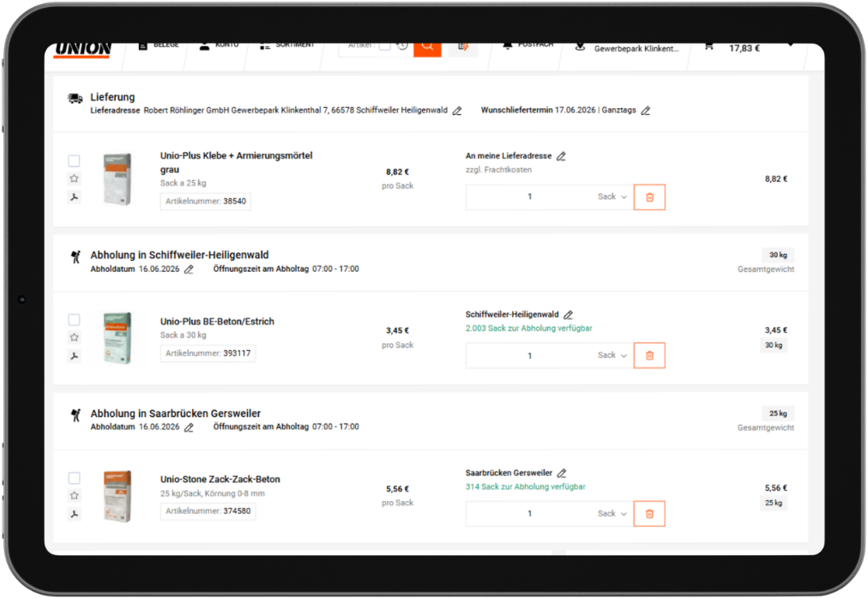Edit the Lieferadresse with pencil icon

(457, 111)
